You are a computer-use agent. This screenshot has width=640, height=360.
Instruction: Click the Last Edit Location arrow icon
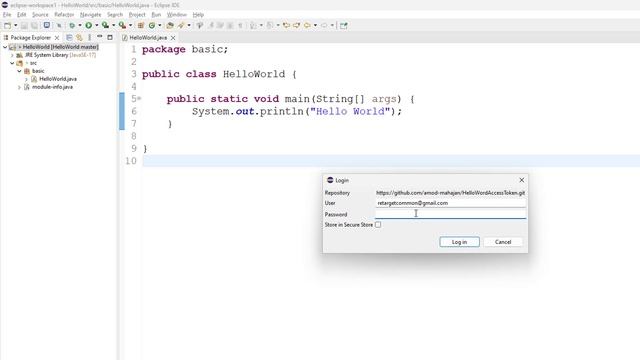(286, 25)
